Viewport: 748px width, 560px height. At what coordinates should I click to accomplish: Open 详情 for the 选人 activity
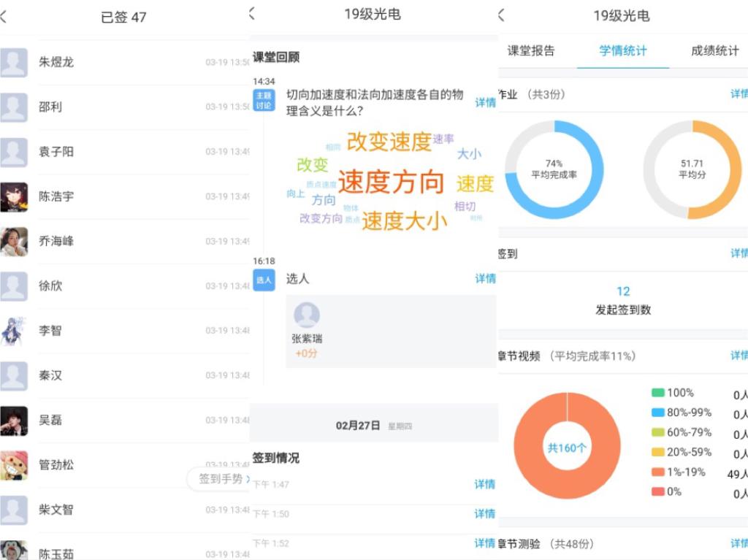point(485,278)
